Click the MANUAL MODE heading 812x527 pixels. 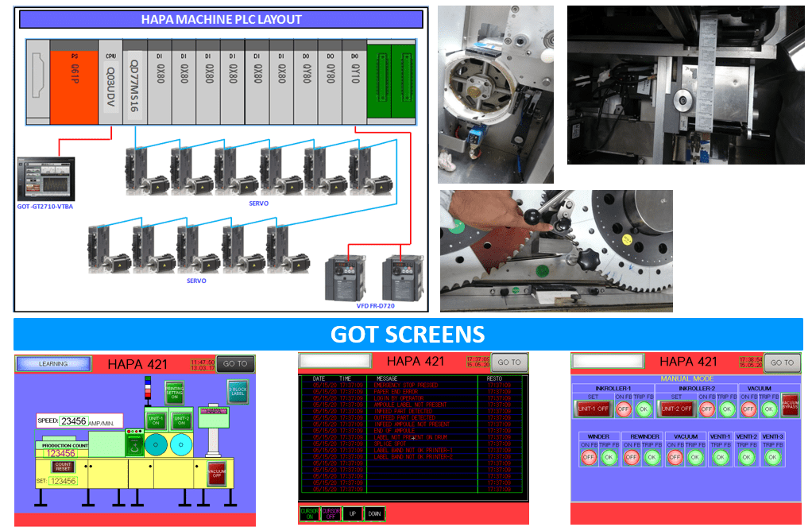pyautogui.click(x=686, y=379)
